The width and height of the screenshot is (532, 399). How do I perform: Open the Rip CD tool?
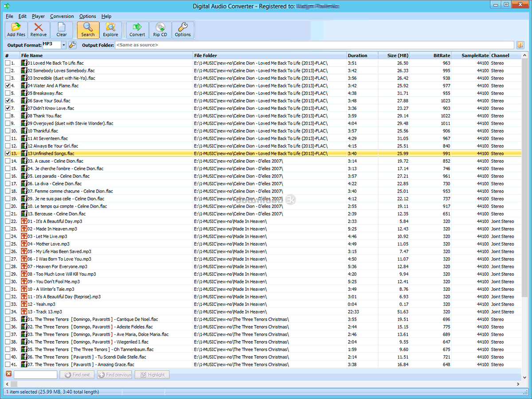click(160, 30)
